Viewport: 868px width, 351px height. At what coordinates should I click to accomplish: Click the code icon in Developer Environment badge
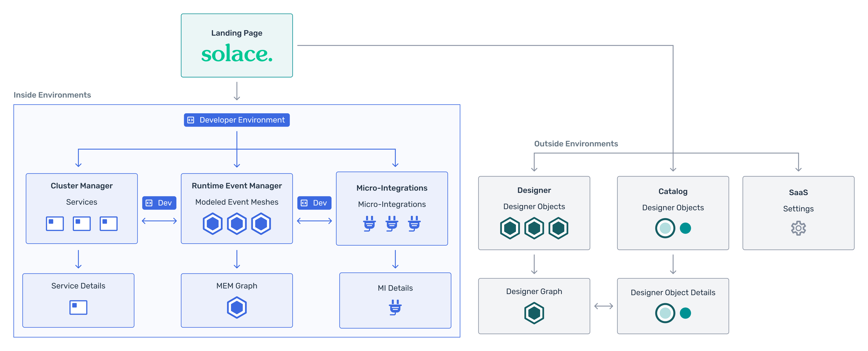pos(191,120)
